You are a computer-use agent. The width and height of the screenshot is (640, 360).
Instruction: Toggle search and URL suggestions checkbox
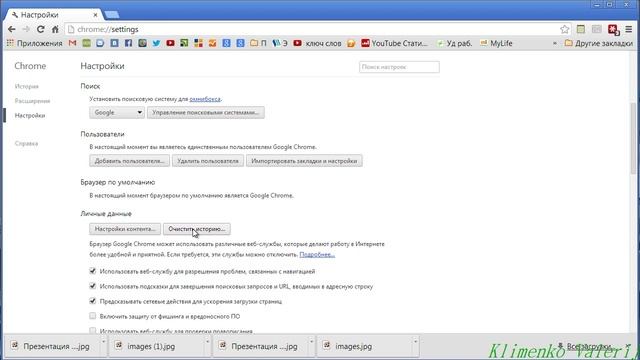[93, 286]
